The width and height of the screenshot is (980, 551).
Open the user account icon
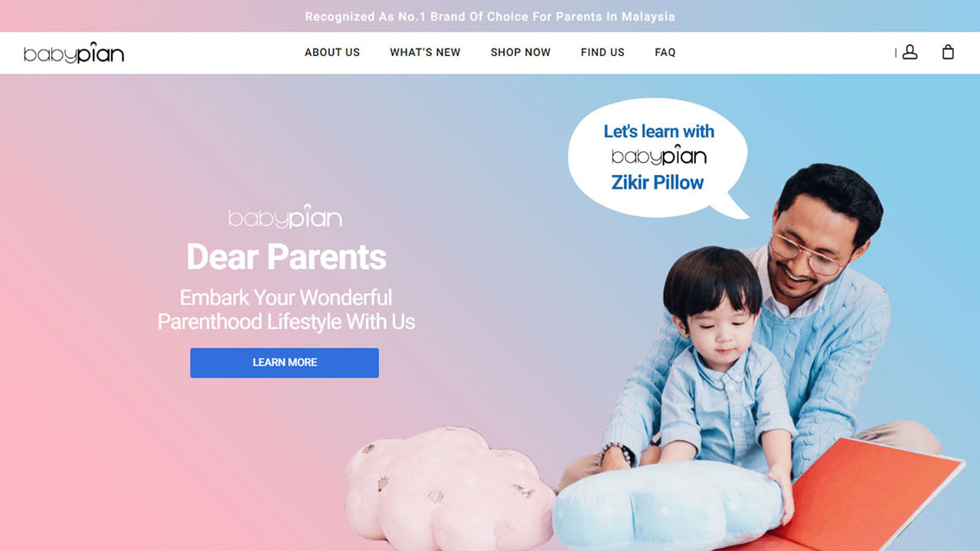910,52
